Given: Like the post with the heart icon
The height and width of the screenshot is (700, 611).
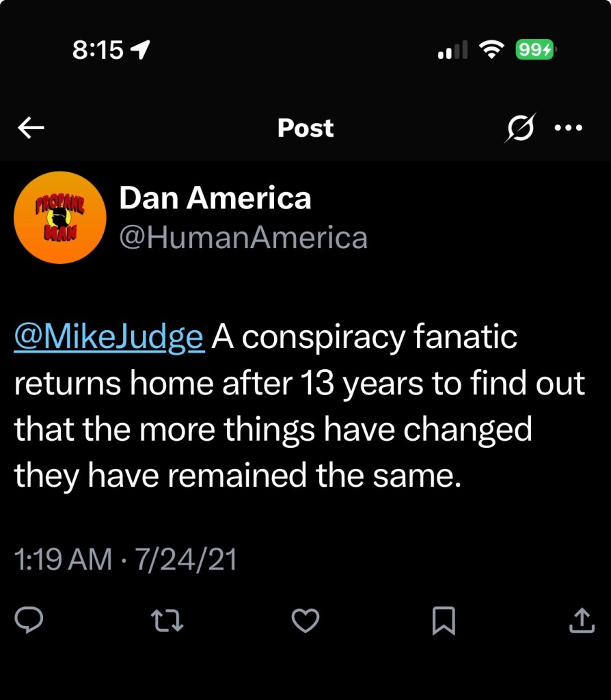Looking at the screenshot, I should pos(305,620).
